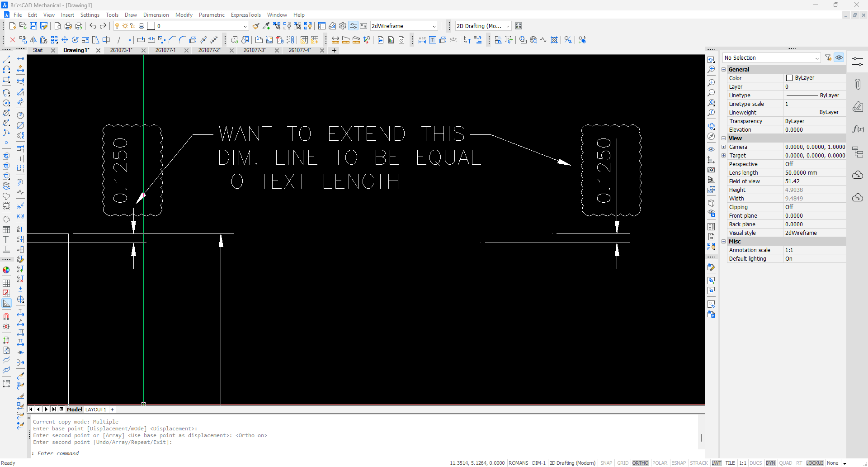Expand the Camera property row

coord(724,147)
